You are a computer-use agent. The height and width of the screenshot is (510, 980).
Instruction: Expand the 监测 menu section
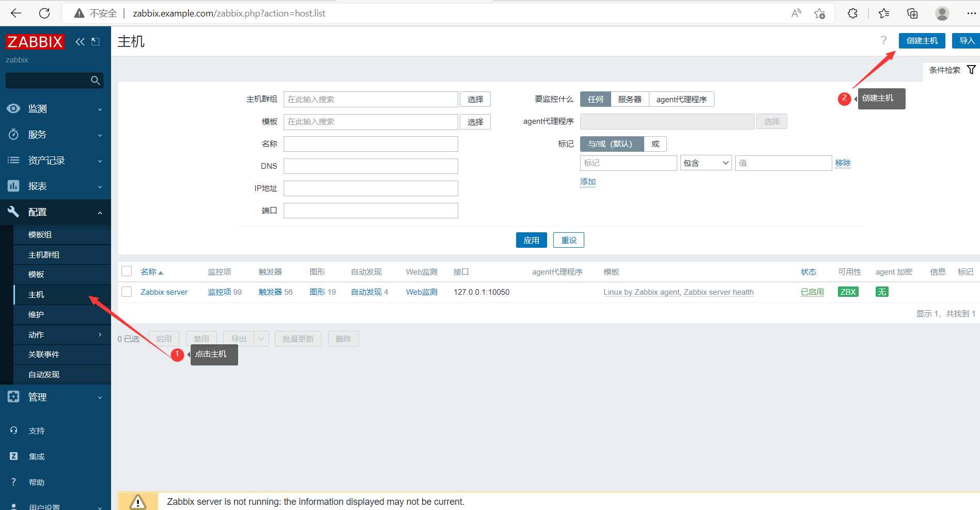[x=55, y=109]
